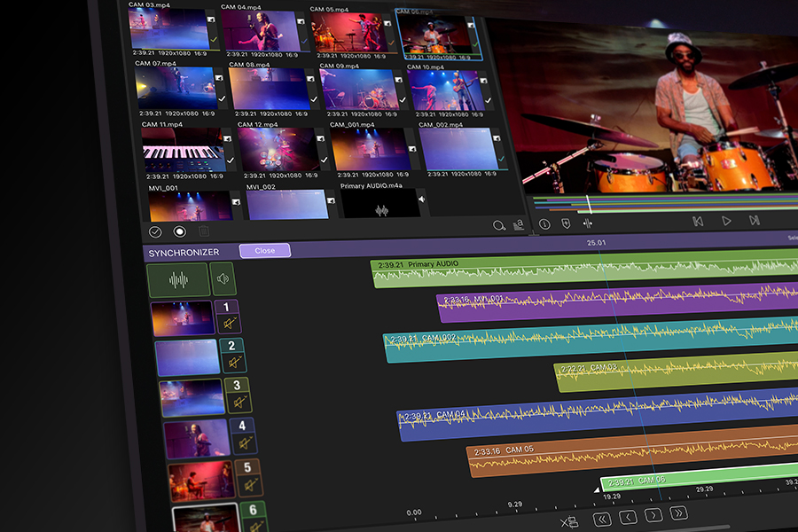Select track number 1 button
The image size is (798, 532).
point(226,307)
